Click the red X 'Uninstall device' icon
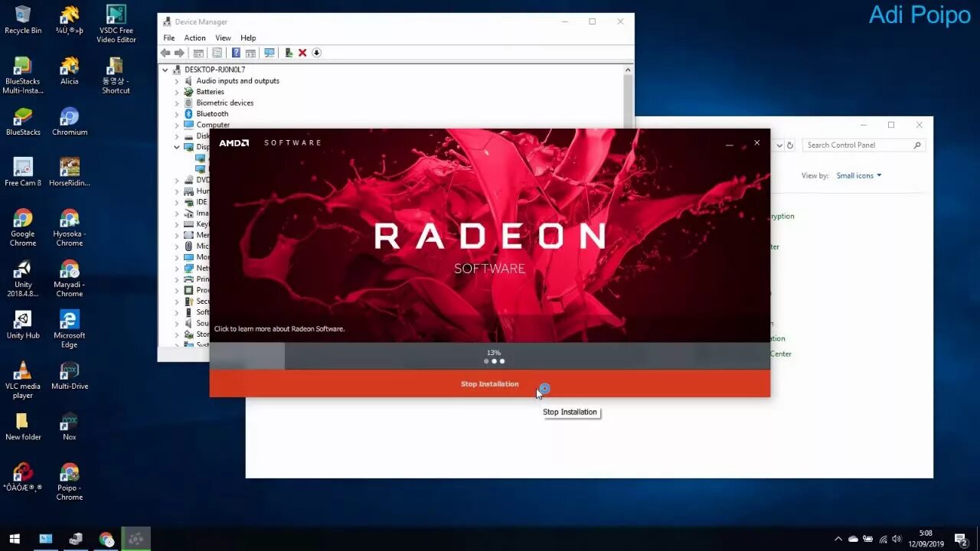 (302, 53)
